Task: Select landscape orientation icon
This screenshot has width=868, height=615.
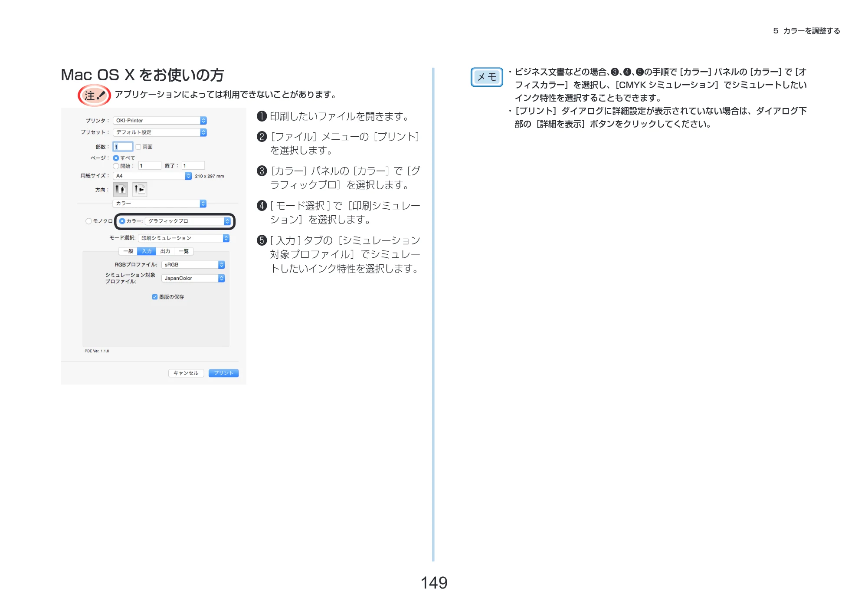Action: [x=140, y=190]
